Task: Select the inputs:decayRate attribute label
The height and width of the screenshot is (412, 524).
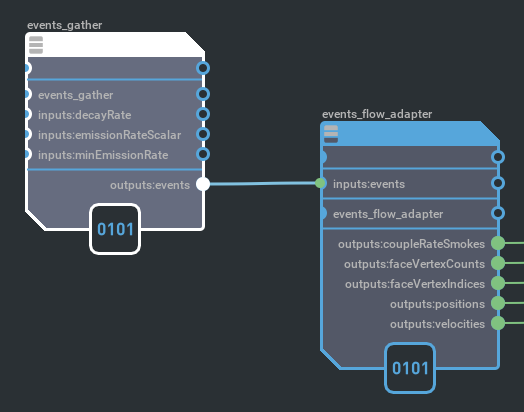Action: coord(85,115)
